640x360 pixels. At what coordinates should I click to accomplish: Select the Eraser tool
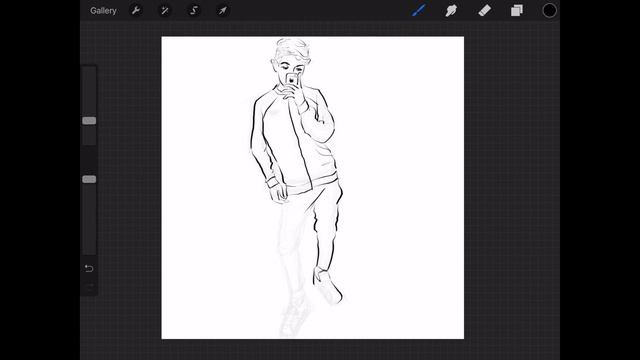coord(484,10)
